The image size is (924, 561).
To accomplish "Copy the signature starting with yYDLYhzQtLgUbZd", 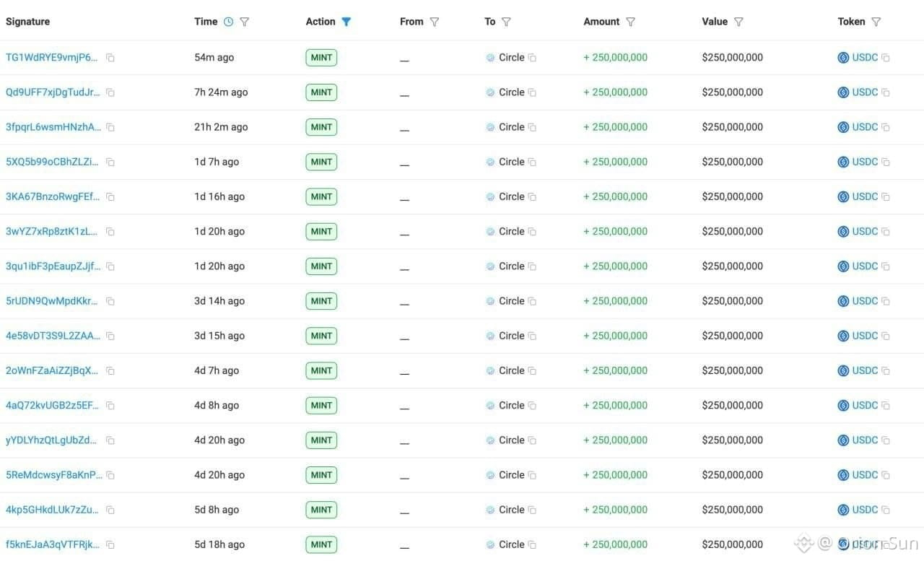I will point(110,440).
